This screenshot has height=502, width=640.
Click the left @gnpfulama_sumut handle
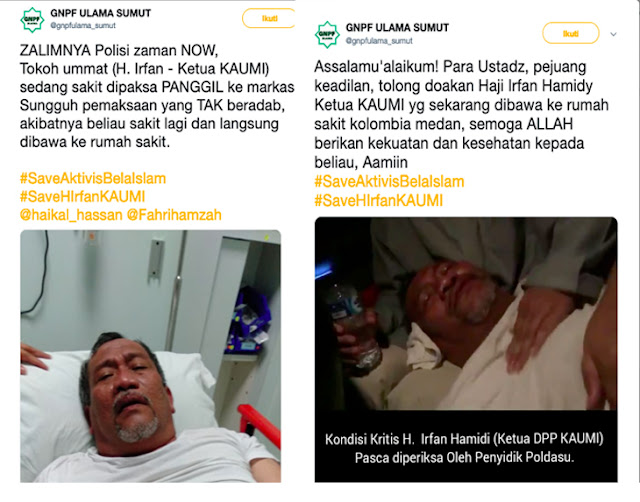(83, 25)
